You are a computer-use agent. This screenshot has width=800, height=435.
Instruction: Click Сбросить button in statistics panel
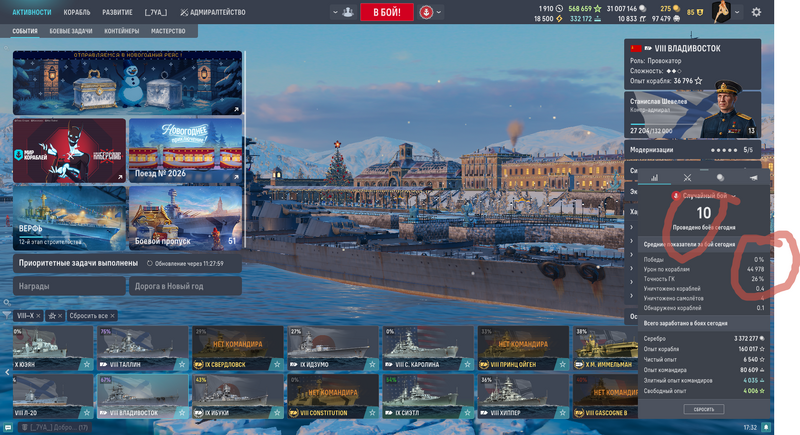[x=704, y=410]
